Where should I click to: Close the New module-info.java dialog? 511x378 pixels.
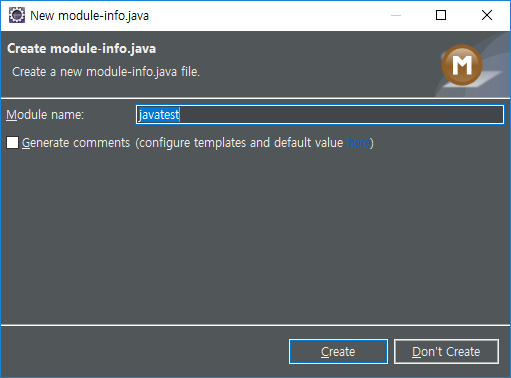(487, 15)
